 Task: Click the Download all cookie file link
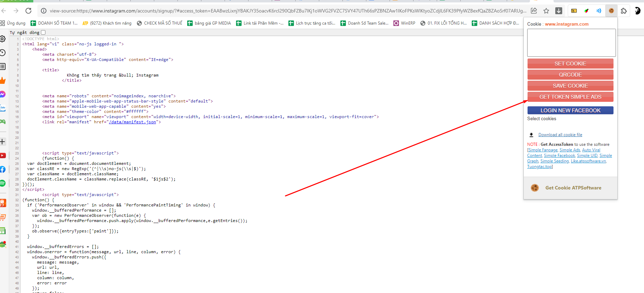pyautogui.click(x=560, y=135)
